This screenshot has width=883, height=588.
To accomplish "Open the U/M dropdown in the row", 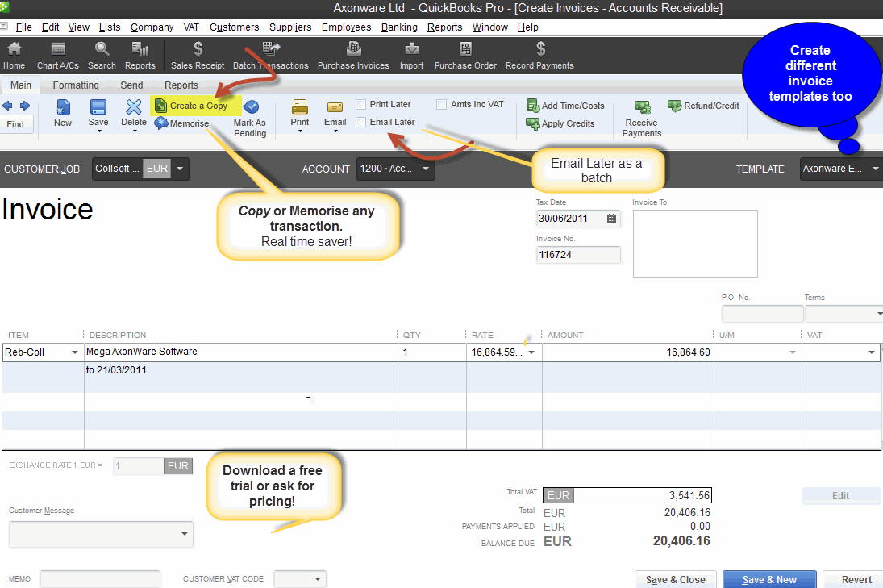I will point(793,352).
